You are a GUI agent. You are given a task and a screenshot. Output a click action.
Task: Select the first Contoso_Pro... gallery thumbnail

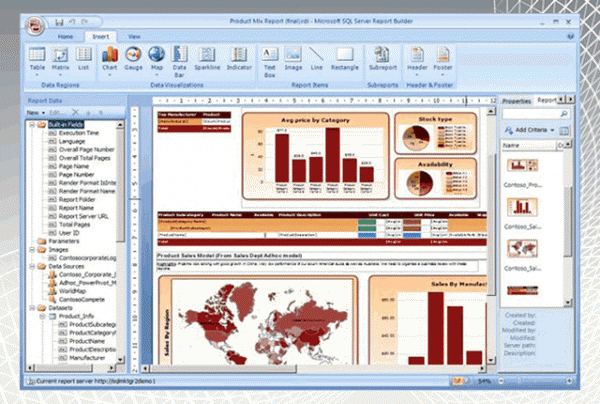click(x=522, y=165)
